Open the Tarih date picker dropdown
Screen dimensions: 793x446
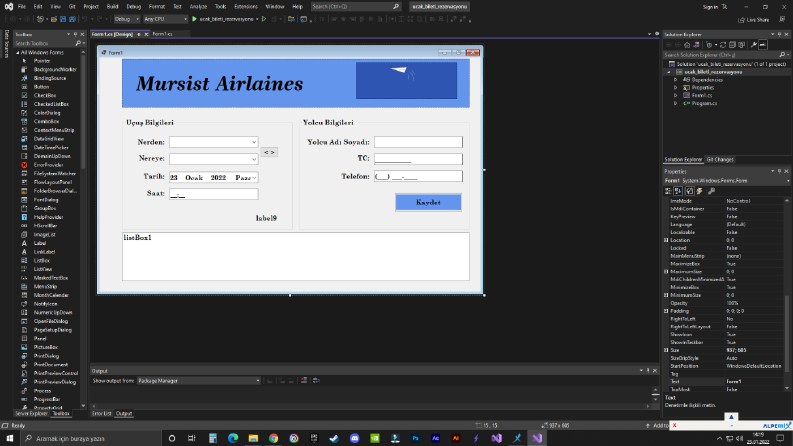coord(254,177)
